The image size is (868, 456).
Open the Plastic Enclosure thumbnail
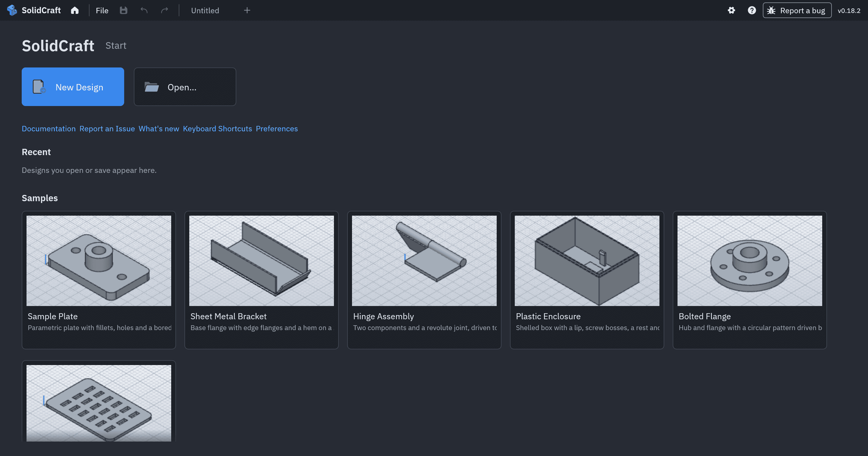click(587, 261)
